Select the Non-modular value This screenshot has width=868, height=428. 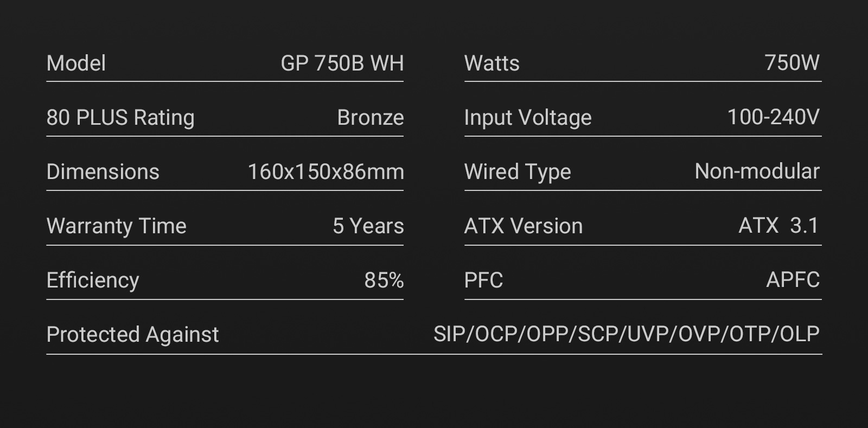point(757,171)
